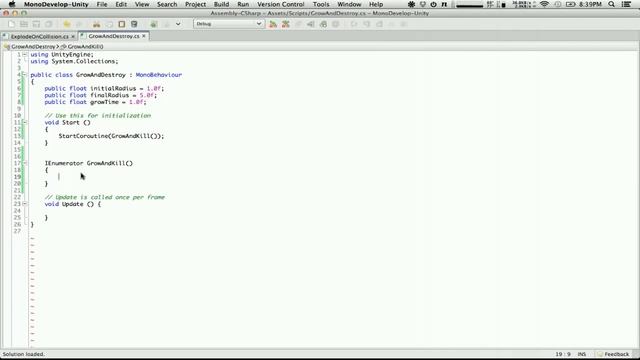Open the Tools menu

pos(321,4)
